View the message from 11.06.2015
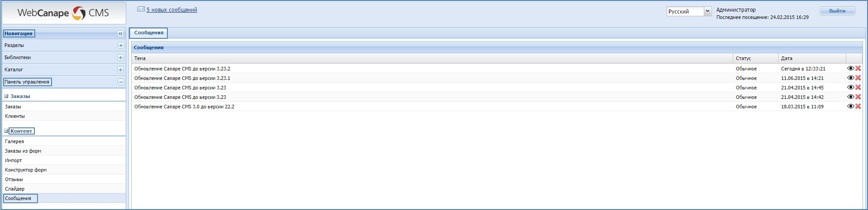 pyautogui.click(x=850, y=78)
